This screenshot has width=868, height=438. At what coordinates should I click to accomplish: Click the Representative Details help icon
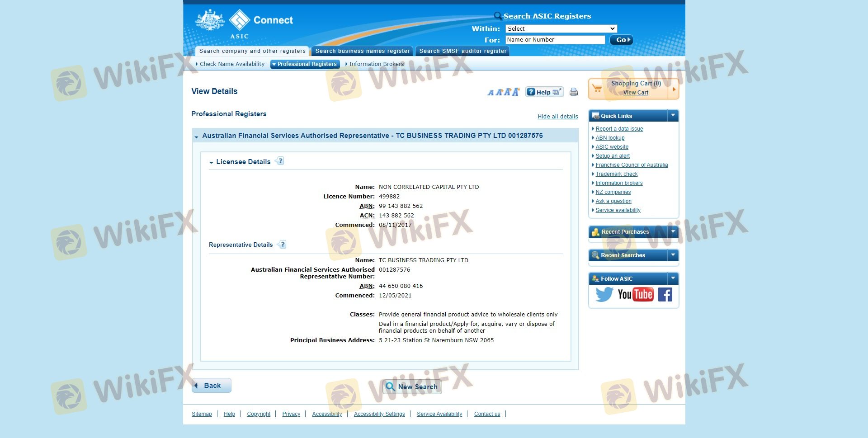tap(282, 245)
